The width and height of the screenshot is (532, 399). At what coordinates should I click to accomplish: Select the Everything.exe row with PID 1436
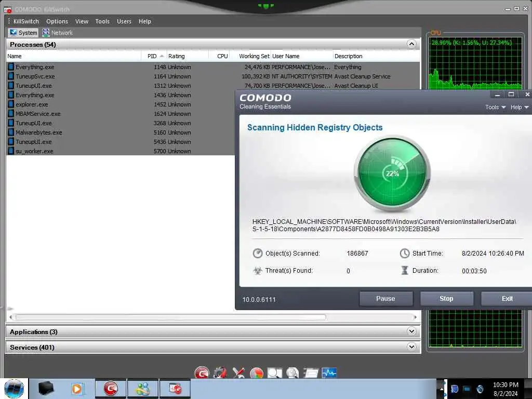click(x=121, y=95)
